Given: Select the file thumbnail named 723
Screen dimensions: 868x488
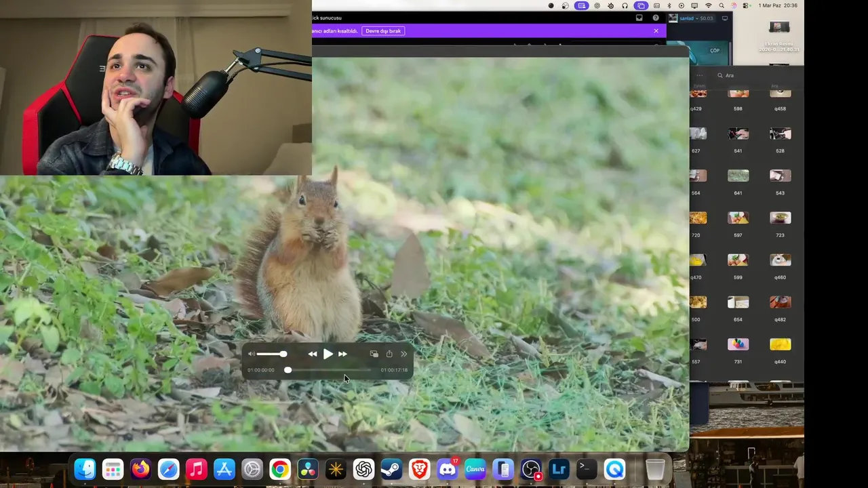Looking at the screenshot, I should 780,218.
